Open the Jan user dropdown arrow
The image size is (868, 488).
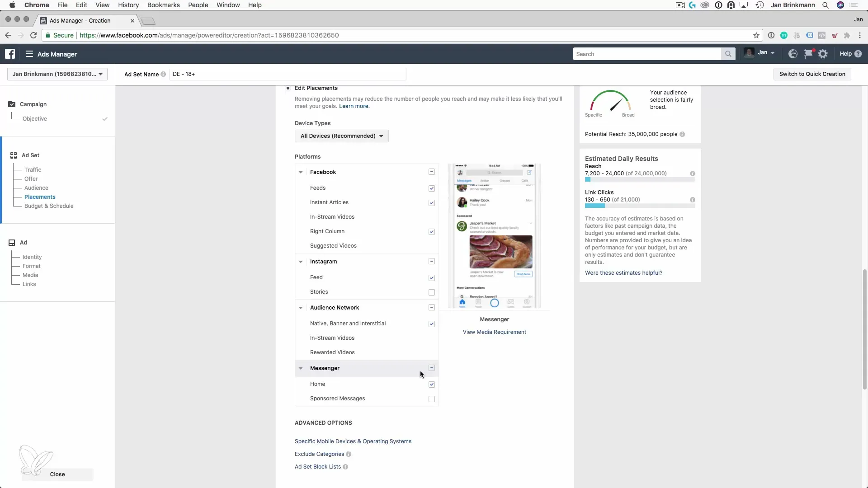coord(773,53)
